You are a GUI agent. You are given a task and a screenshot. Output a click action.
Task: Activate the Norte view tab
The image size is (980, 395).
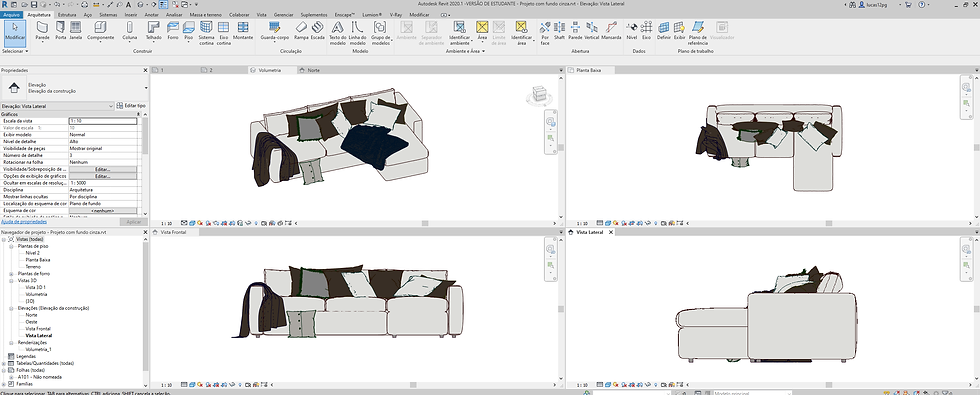point(314,71)
